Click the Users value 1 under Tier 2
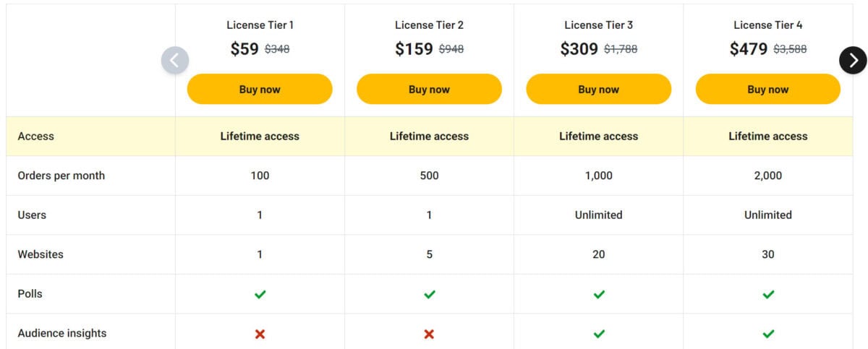The width and height of the screenshot is (868, 349). click(429, 215)
